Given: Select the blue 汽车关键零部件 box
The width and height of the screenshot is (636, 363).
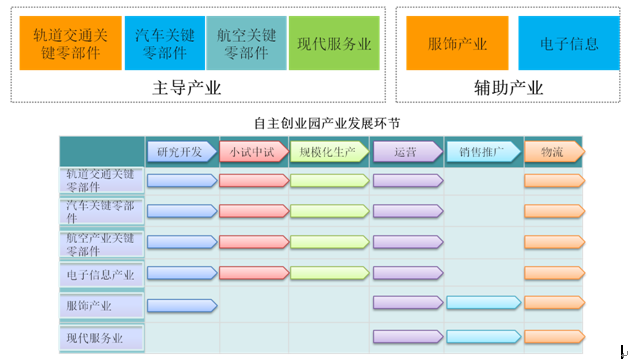Looking at the screenshot, I should (165, 43).
